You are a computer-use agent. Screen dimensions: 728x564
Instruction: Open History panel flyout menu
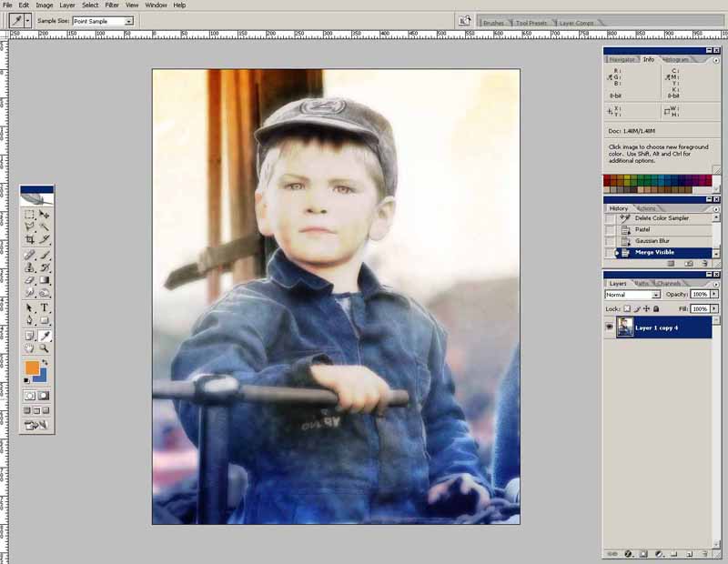click(716, 208)
